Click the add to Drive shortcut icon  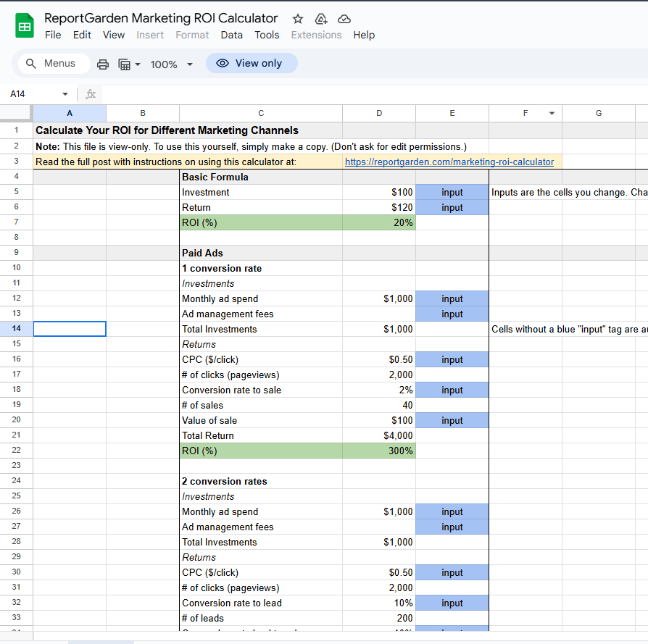[x=321, y=19]
